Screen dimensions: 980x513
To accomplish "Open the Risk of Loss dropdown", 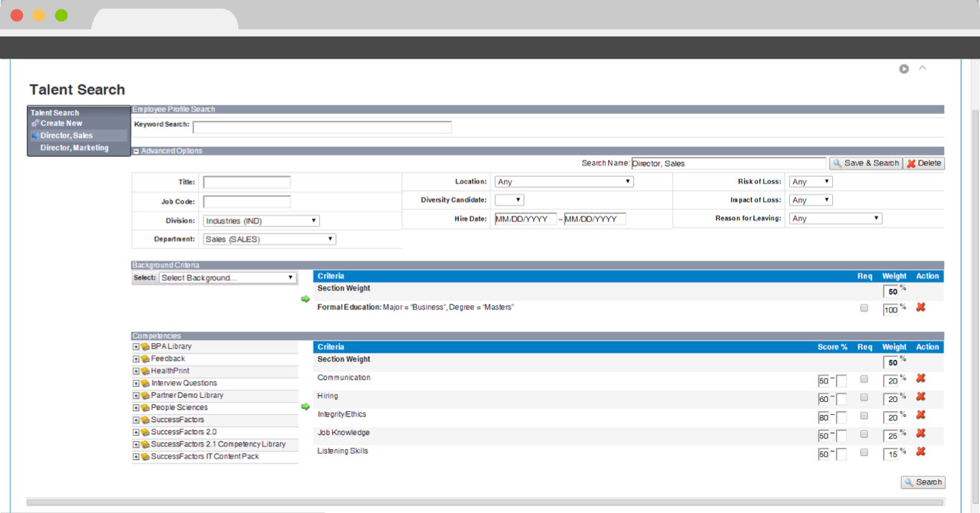I will tap(811, 182).
